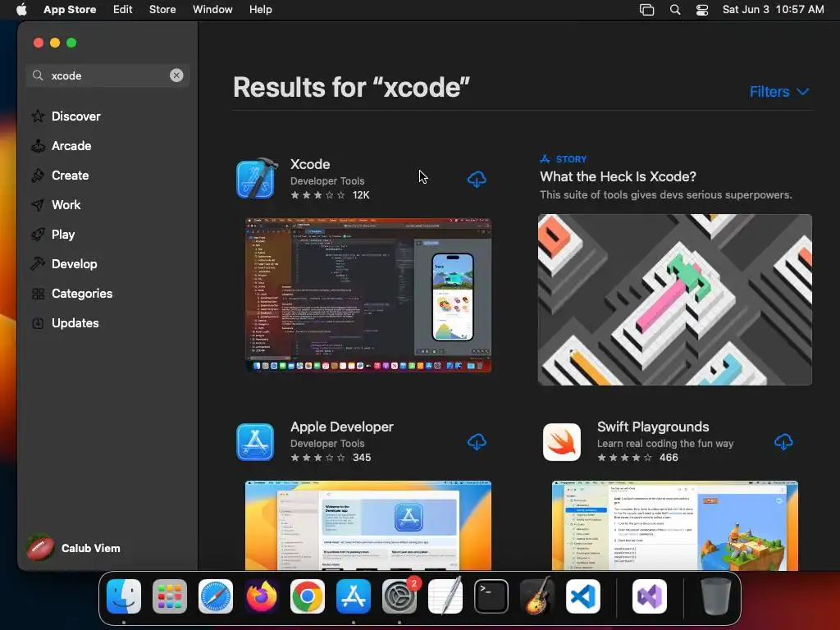The width and height of the screenshot is (840, 630).
Task: Open Apple Developer screenshot preview
Action: (368, 526)
